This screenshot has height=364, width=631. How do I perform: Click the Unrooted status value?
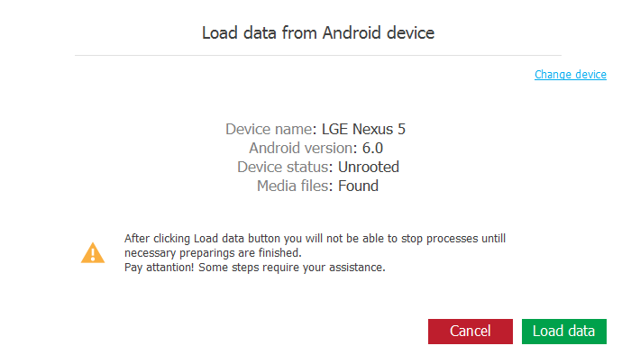click(x=369, y=167)
